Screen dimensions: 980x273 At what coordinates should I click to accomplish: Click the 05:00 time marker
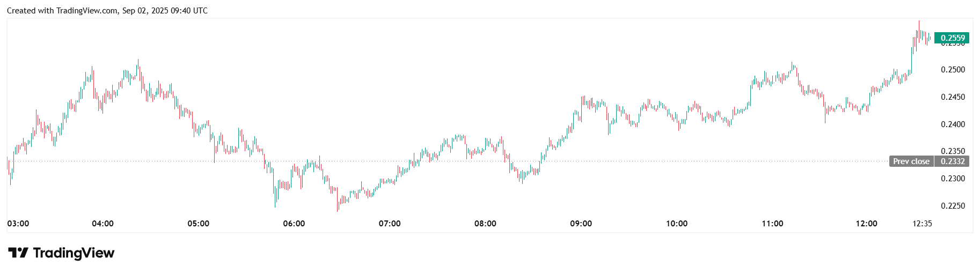pyautogui.click(x=198, y=224)
